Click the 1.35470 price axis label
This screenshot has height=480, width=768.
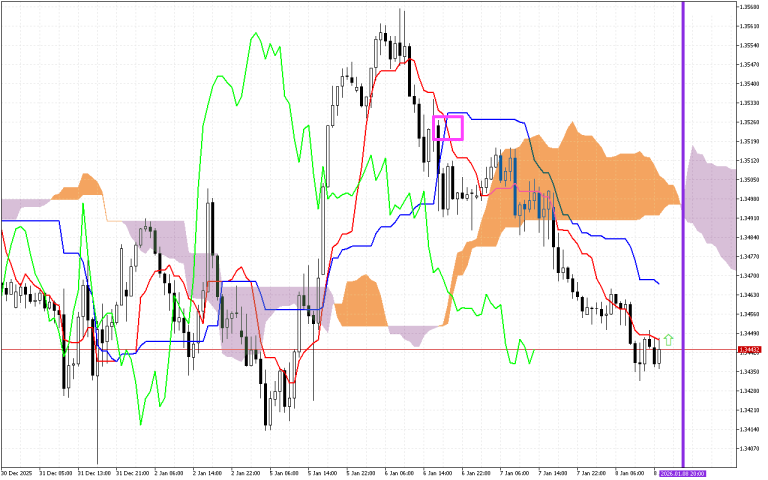pos(749,64)
